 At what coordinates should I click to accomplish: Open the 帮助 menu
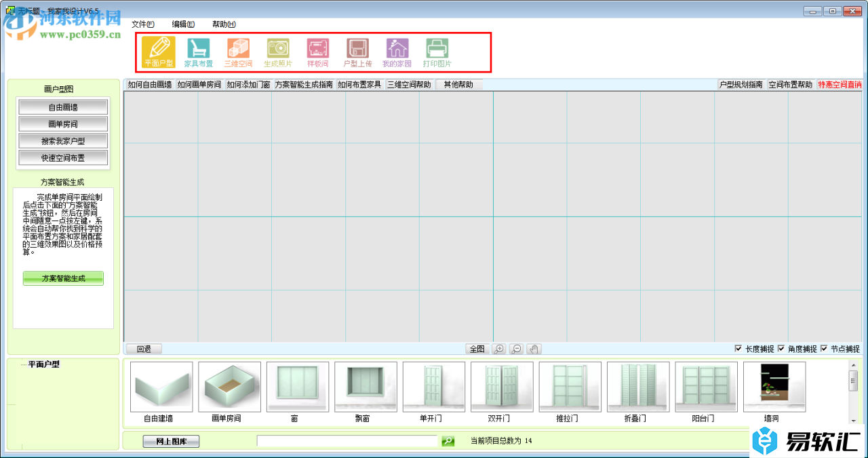224,24
